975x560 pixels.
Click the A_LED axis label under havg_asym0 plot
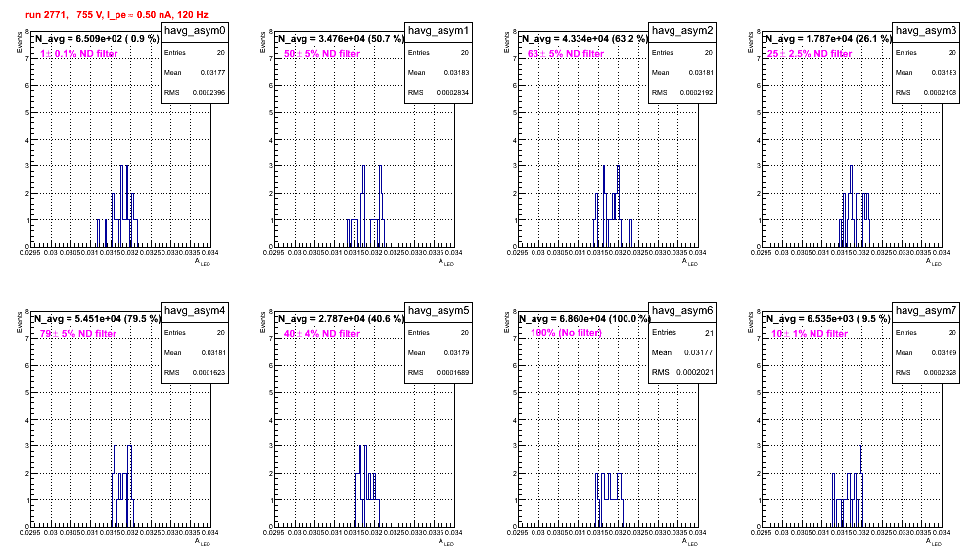[203, 262]
